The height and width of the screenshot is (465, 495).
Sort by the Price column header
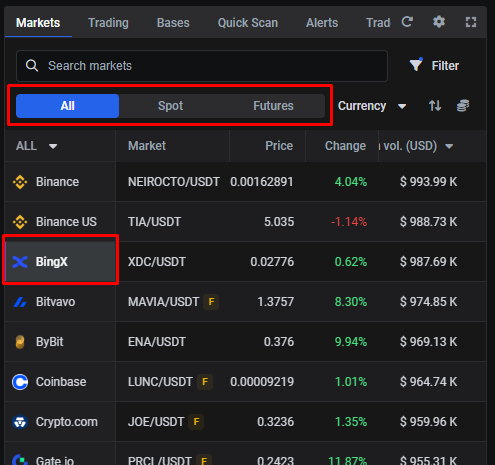[x=279, y=146]
